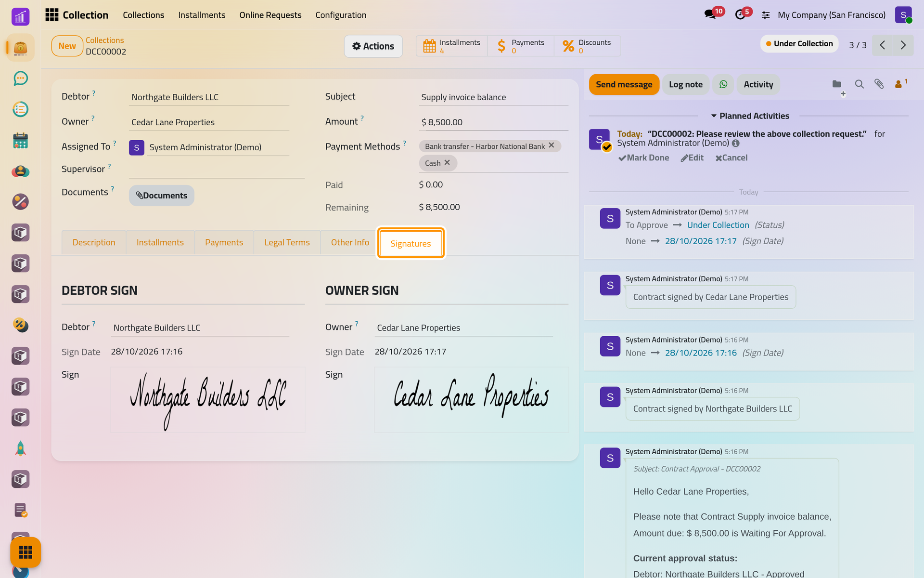Viewport: 924px width, 578px height.
Task: Open the apps grid beside Collection title
Action: coord(51,15)
